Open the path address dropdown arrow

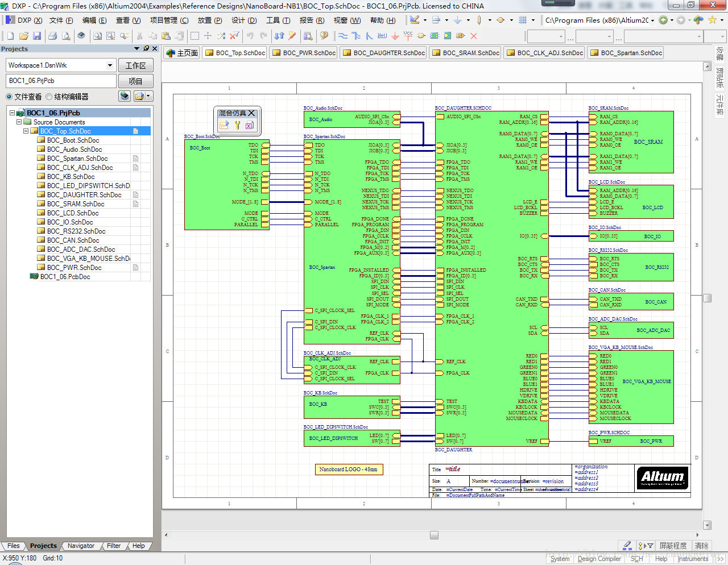652,20
